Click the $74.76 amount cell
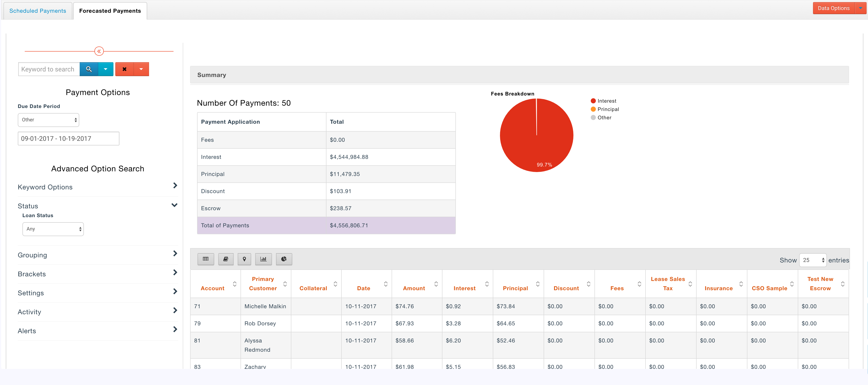 (x=417, y=306)
